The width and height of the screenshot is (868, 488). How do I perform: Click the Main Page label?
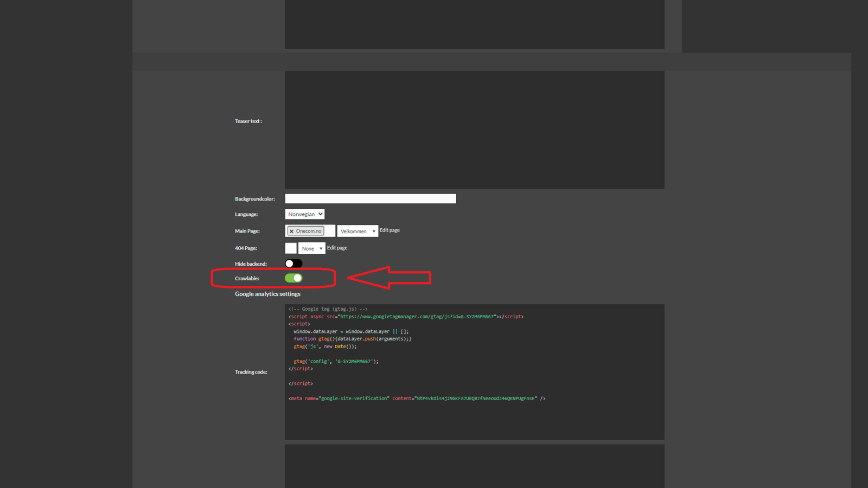[247, 231]
